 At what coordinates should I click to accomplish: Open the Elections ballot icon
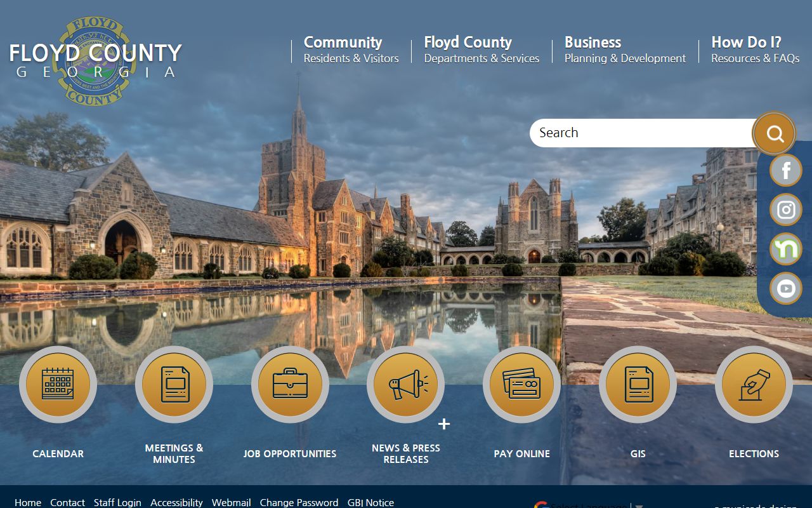click(754, 384)
